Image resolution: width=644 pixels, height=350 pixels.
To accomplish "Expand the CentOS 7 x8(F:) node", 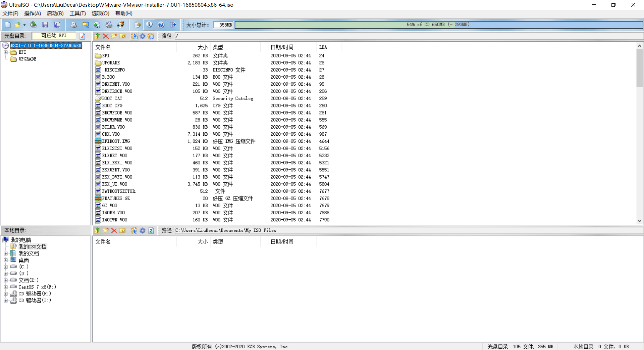I will tap(5, 287).
